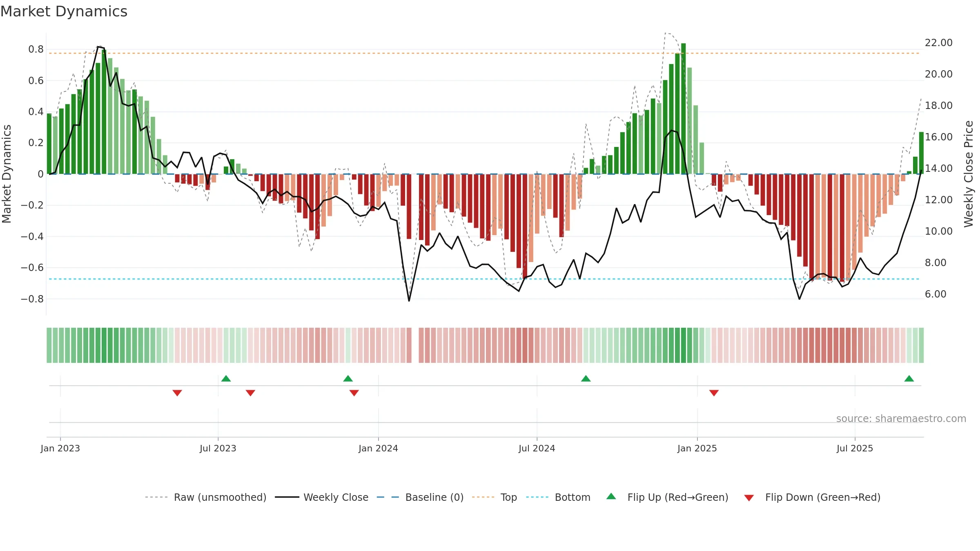980x551 pixels.
Task: Toggle the Baseline (0) legend entry
Action: 420,497
